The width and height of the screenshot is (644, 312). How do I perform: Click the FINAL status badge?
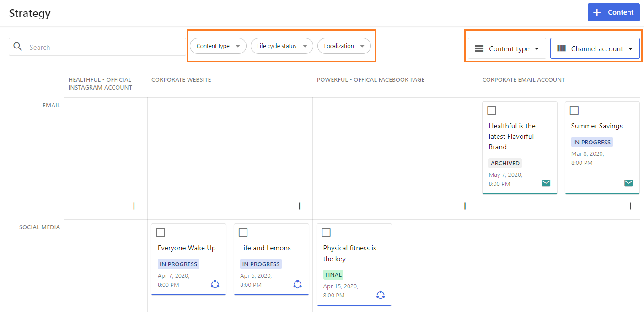(x=333, y=275)
